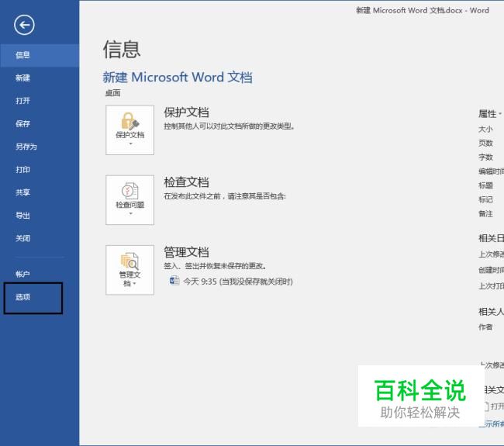Click the 标记 property label

coord(485,199)
